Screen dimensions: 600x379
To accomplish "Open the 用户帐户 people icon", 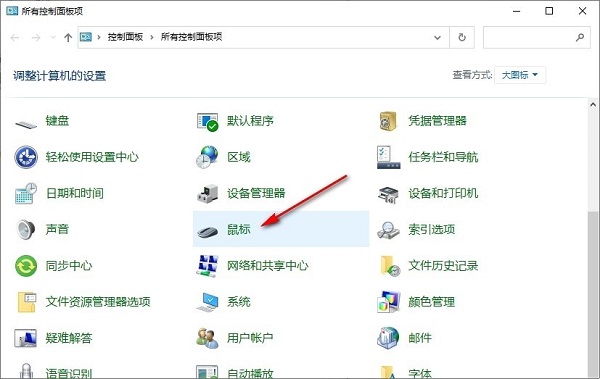I will (x=207, y=338).
